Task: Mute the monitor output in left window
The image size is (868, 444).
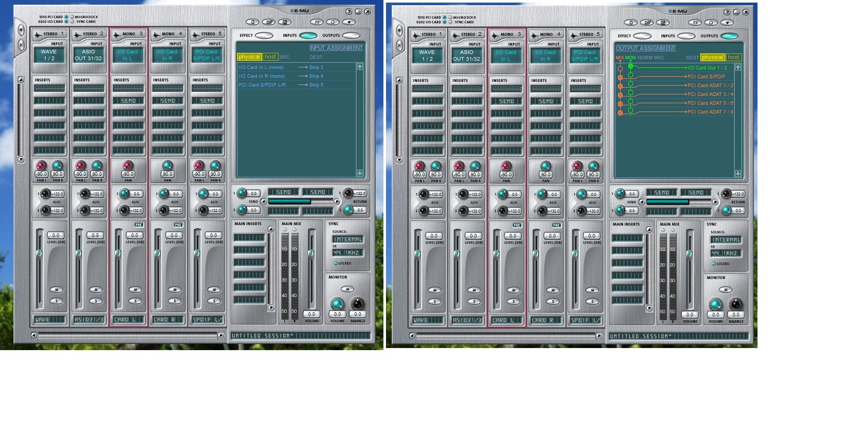Action: 347,289
